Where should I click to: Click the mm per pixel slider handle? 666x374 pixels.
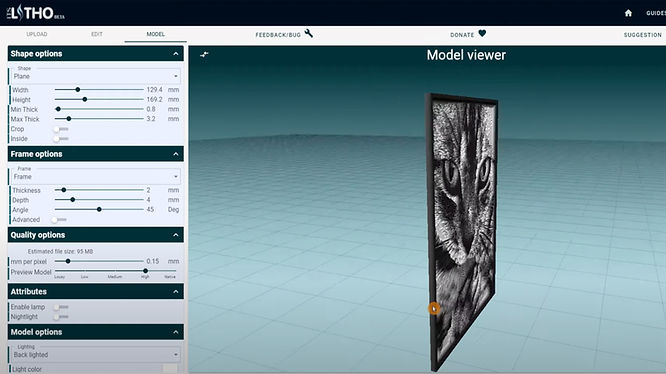[68, 261]
